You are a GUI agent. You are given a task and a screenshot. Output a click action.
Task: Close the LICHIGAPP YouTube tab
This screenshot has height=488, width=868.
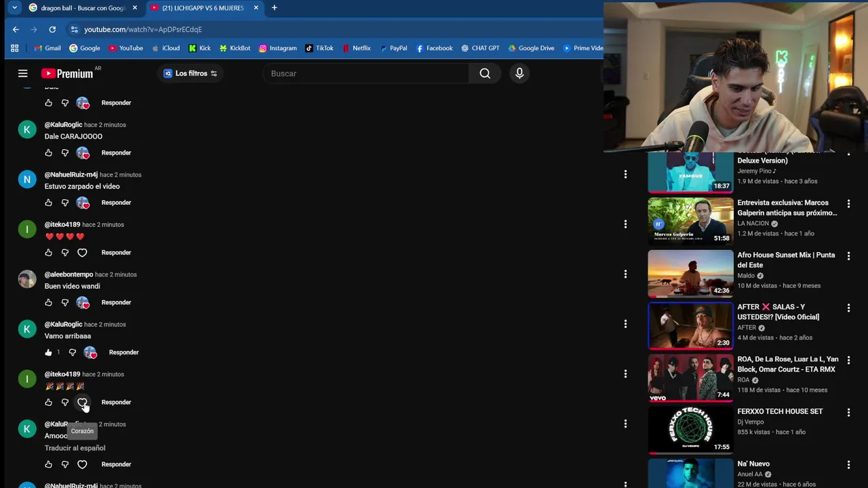tap(256, 7)
